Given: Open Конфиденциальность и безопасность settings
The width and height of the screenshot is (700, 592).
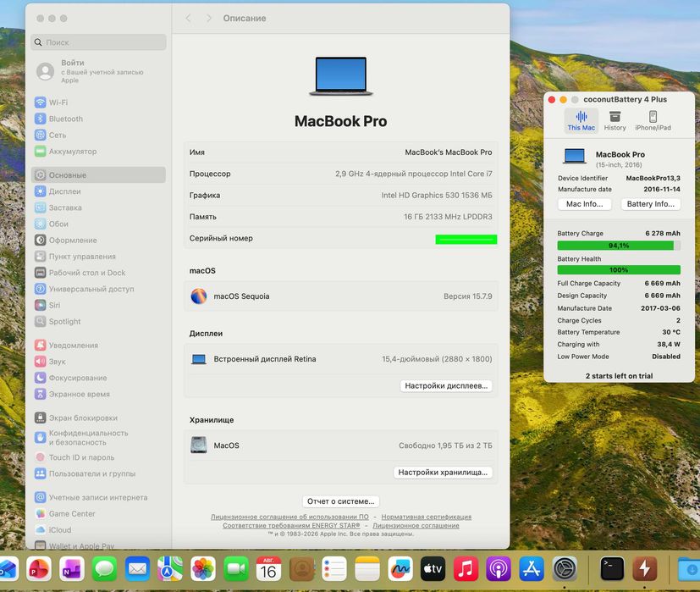Looking at the screenshot, I should pyautogui.click(x=99, y=437).
